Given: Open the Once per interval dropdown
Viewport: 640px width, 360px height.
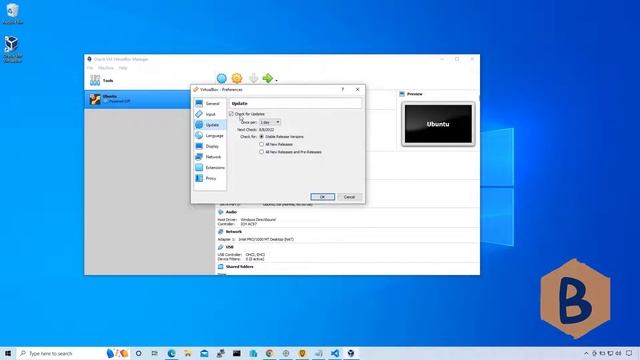Looking at the screenshot, I should pyautogui.click(x=270, y=122).
